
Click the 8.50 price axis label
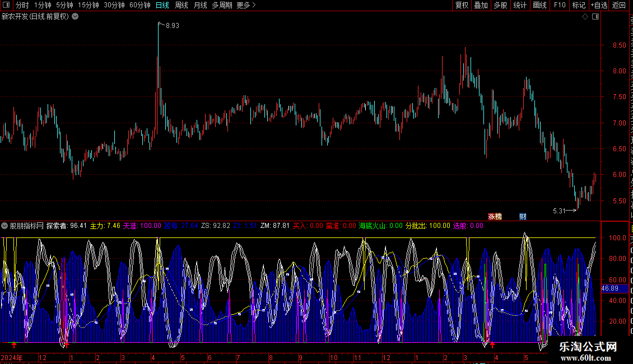pyautogui.click(x=620, y=45)
